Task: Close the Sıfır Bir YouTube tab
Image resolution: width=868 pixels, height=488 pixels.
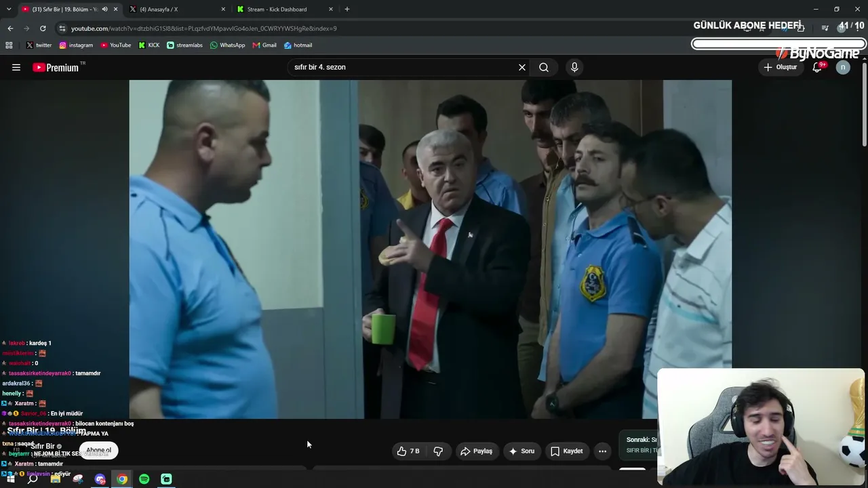Action: click(x=116, y=9)
